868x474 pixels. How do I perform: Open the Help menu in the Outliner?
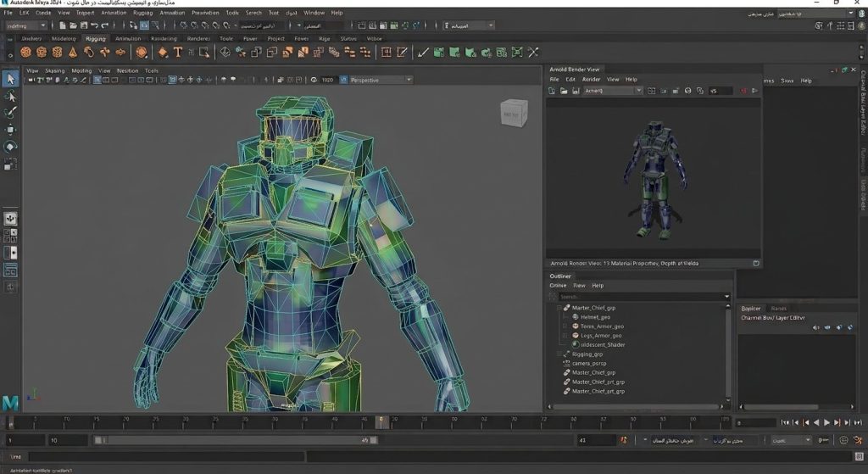pyautogui.click(x=598, y=286)
